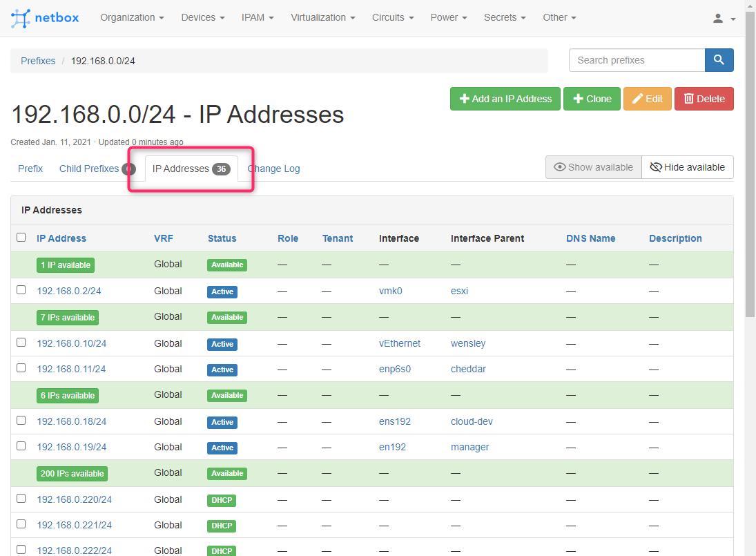This screenshot has width=756, height=556.
Task: Click the blue search magnifier icon
Action: pos(719,60)
